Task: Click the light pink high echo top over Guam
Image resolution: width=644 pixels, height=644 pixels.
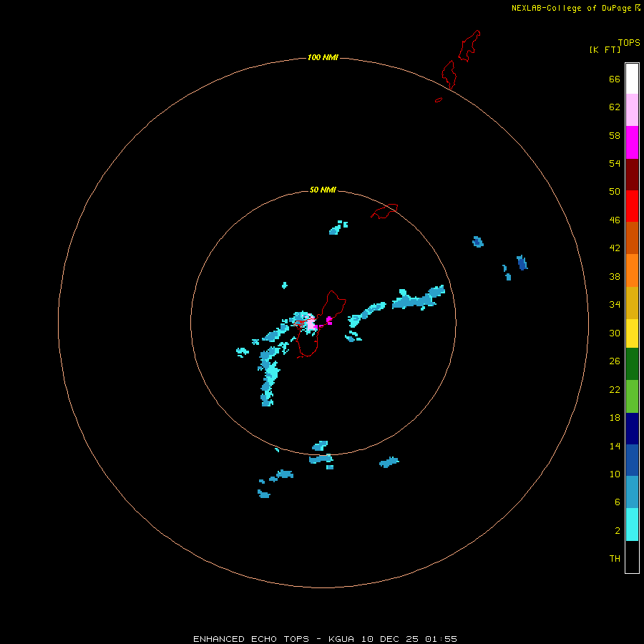Action: click(311, 324)
